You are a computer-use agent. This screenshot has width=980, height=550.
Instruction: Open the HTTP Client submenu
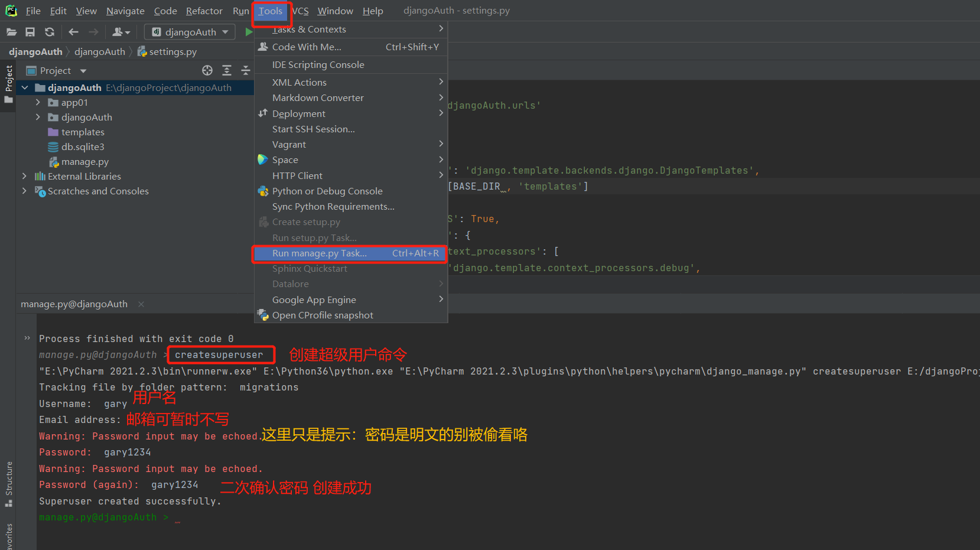point(351,175)
